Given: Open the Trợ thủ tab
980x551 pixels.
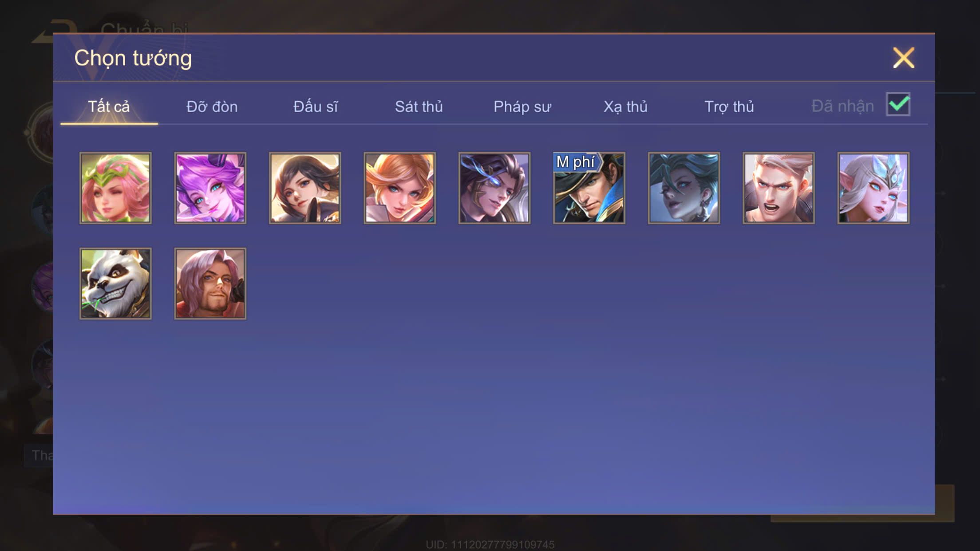Looking at the screenshot, I should coord(729,106).
